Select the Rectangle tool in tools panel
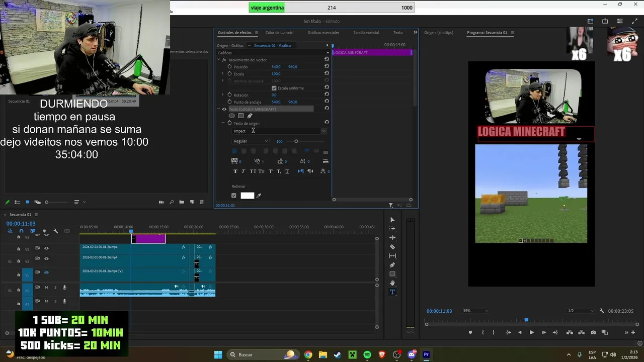This screenshot has height=362, width=644. click(x=392, y=274)
